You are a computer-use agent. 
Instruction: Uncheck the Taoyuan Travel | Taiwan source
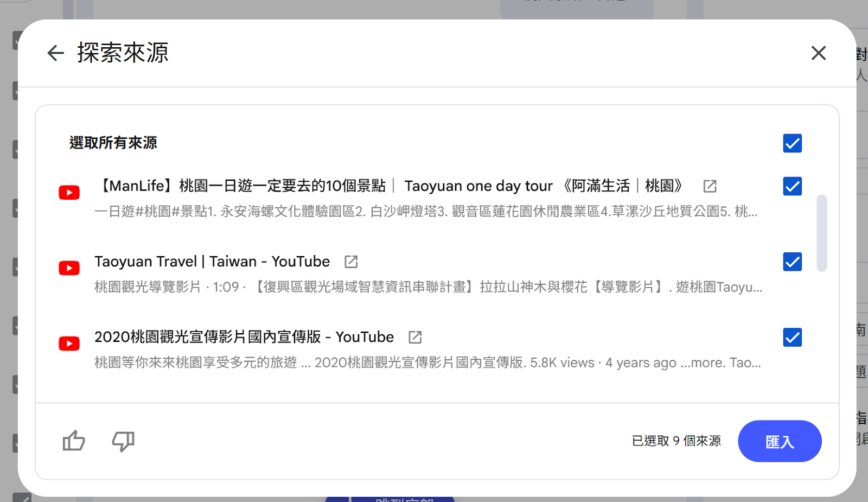(793, 262)
